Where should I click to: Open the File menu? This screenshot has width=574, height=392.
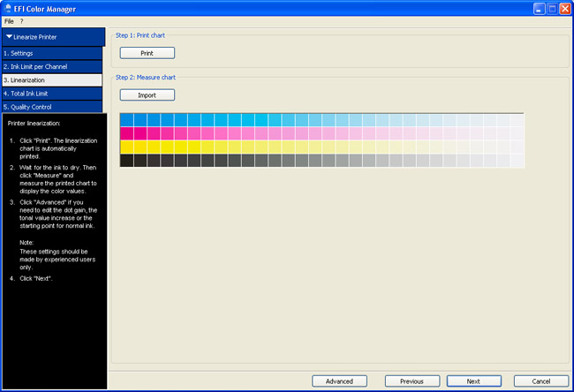[9, 21]
